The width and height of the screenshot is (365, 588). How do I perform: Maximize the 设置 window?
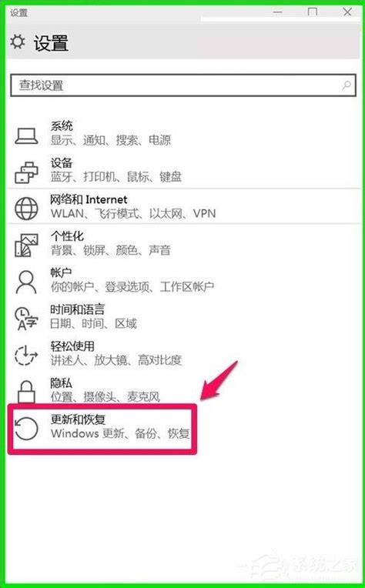(x=312, y=12)
